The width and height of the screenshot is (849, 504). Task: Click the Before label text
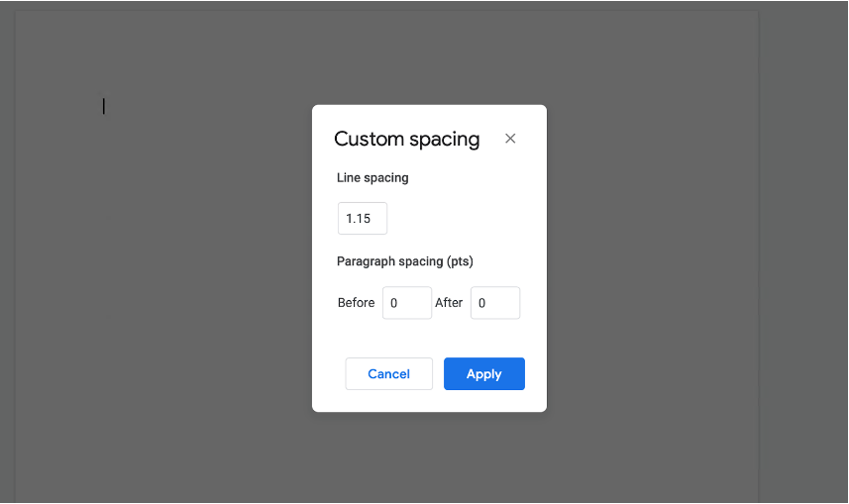pyautogui.click(x=356, y=303)
